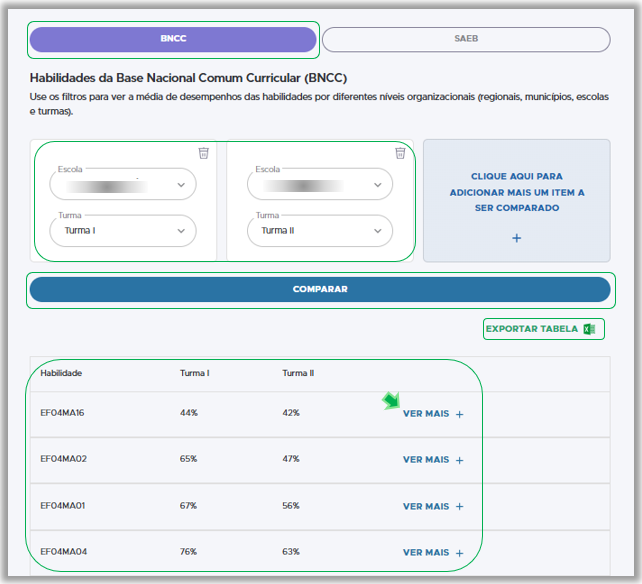The width and height of the screenshot is (642, 584).
Task: Open the Escola dropdown in first card
Action: click(x=122, y=184)
